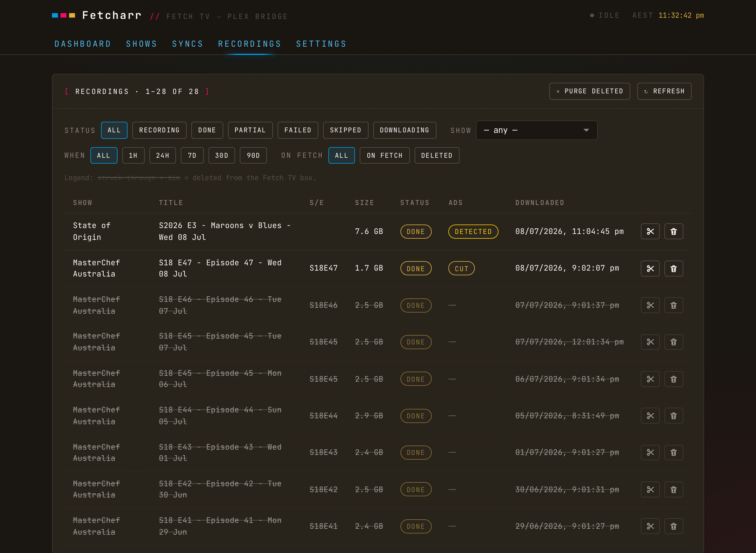Click the REFRESH button
This screenshot has height=553, width=756.
[664, 91]
